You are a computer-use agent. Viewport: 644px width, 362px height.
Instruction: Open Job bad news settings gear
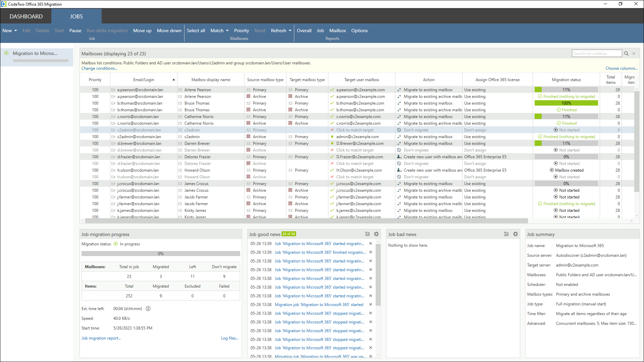(x=516, y=234)
